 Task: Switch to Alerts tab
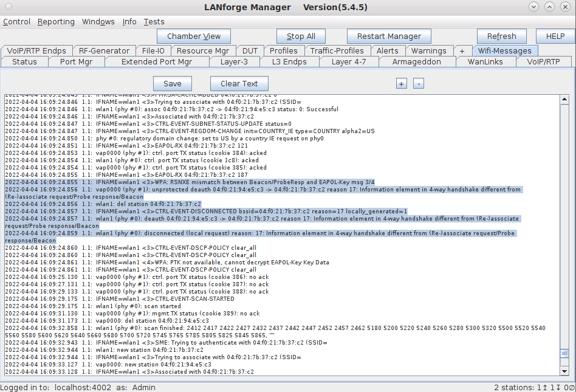(x=387, y=50)
